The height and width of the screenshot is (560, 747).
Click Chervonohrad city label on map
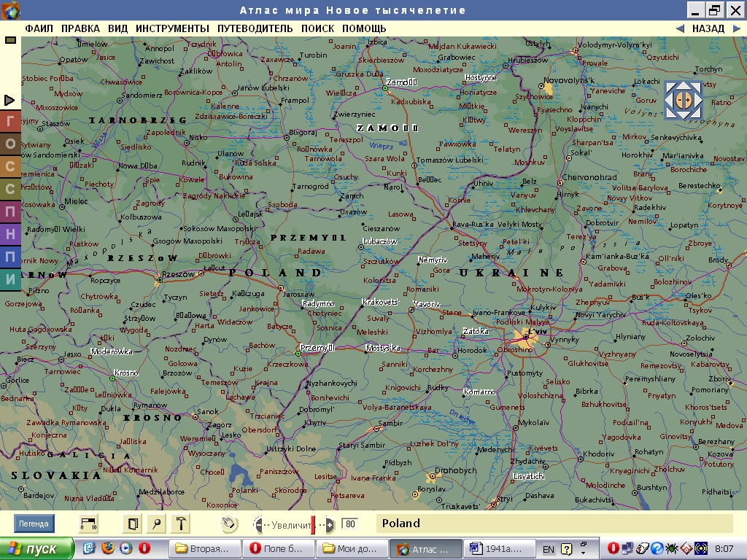pyautogui.click(x=589, y=177)
